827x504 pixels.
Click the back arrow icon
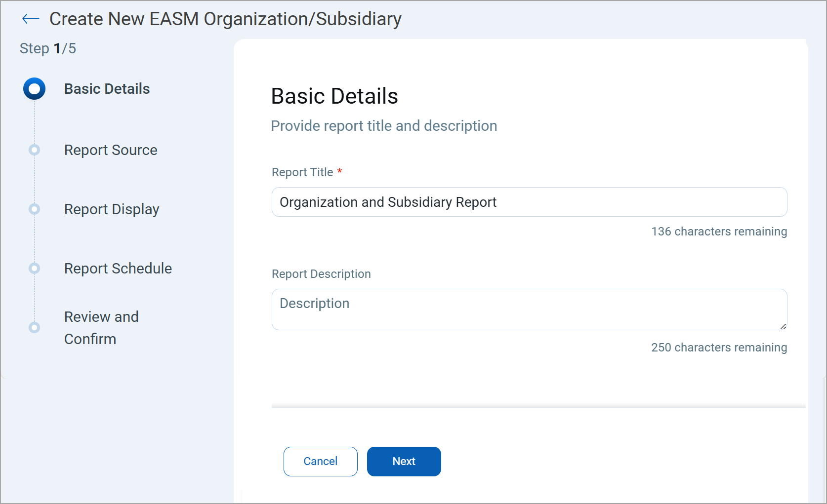click(x=31, y=19)
